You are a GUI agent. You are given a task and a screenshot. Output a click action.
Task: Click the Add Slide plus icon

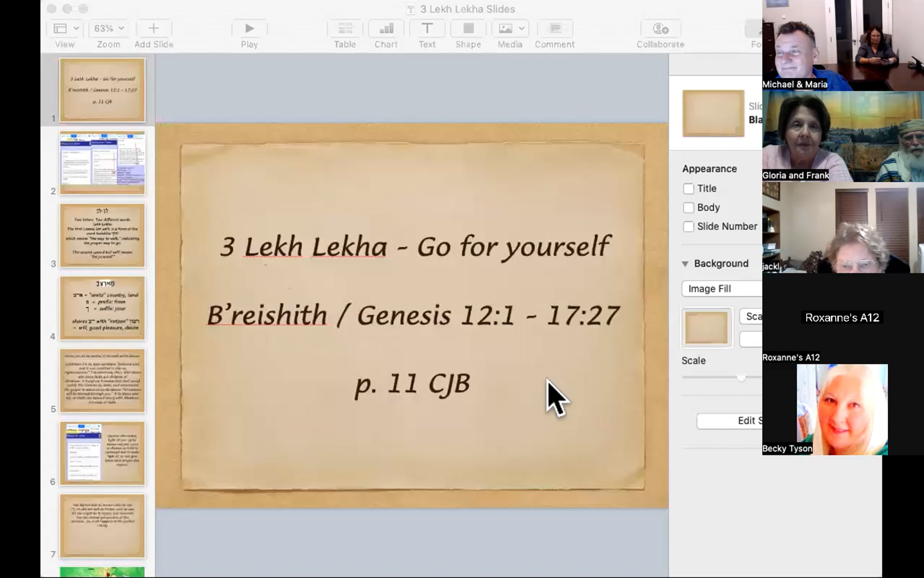[x=154, y=29]
